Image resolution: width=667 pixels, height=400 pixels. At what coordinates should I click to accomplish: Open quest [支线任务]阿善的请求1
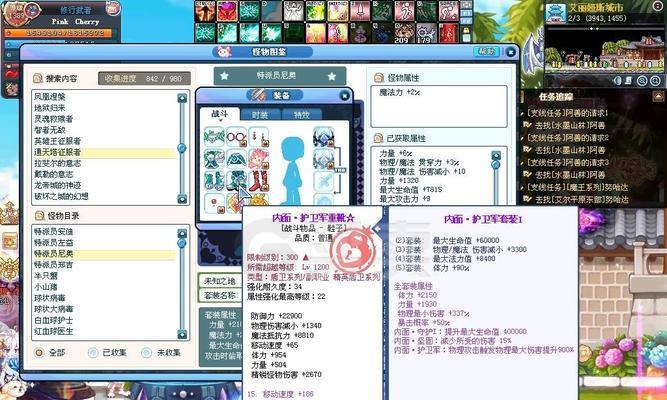click(567, 113)
